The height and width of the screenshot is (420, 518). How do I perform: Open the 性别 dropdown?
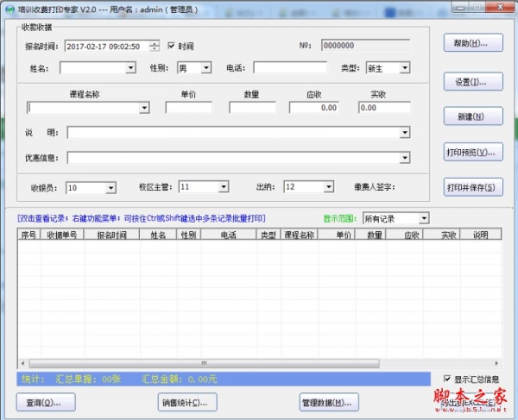[x=206, y=68]
